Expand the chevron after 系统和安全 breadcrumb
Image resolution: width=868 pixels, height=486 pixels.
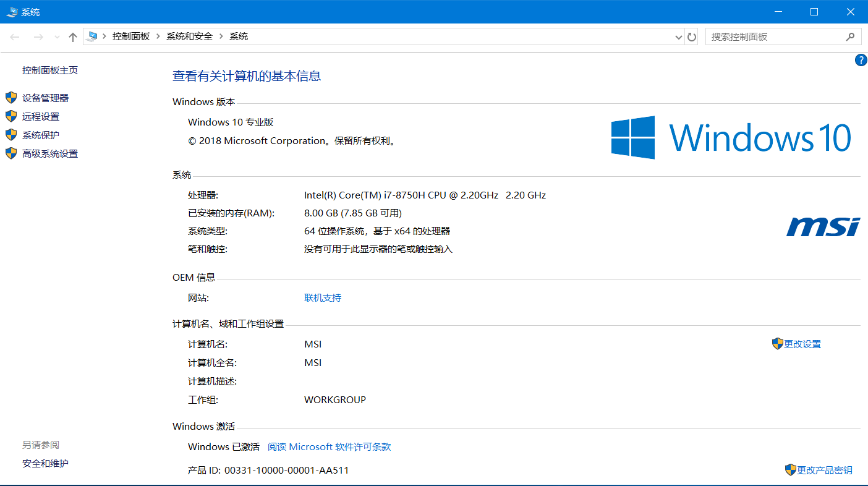(x=221, y=36)
